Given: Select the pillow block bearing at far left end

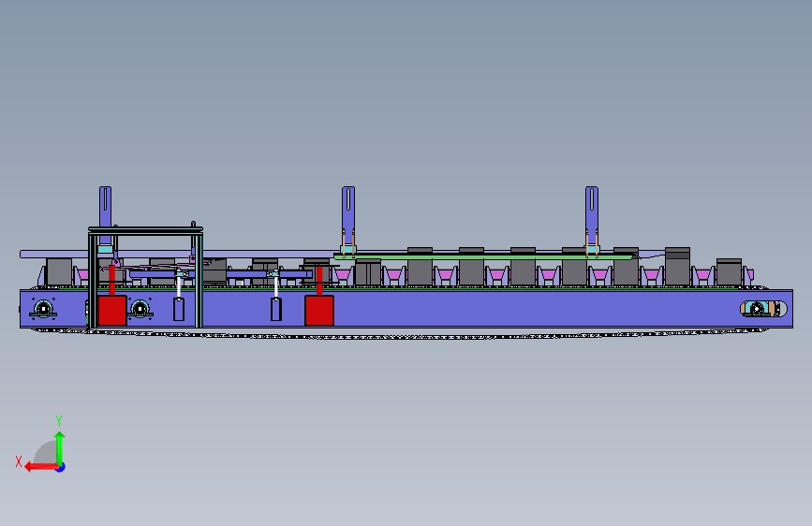Looking at the screenshot, I should coord(43,309).
